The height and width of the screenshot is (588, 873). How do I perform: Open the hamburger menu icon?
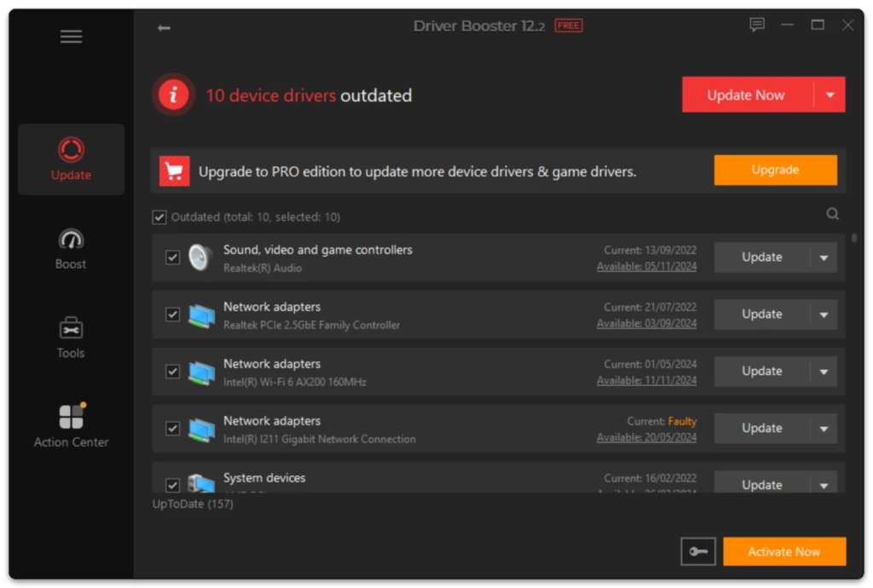point(71,37)
